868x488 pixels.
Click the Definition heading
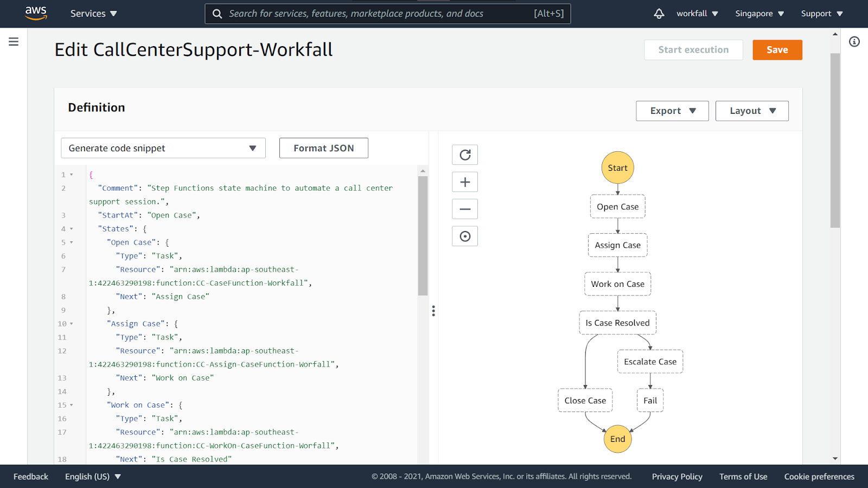click(x=97, y=107)
